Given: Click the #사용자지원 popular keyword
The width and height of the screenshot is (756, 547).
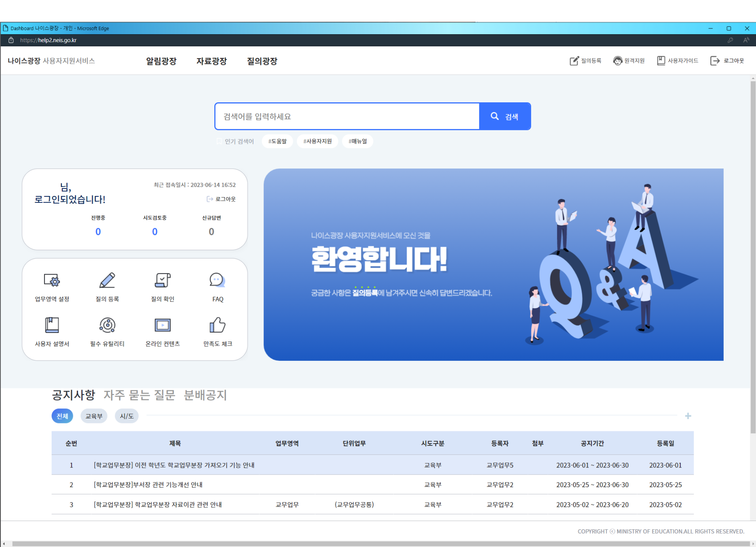Looking at the screenshot, I should [x=317, y=141].
